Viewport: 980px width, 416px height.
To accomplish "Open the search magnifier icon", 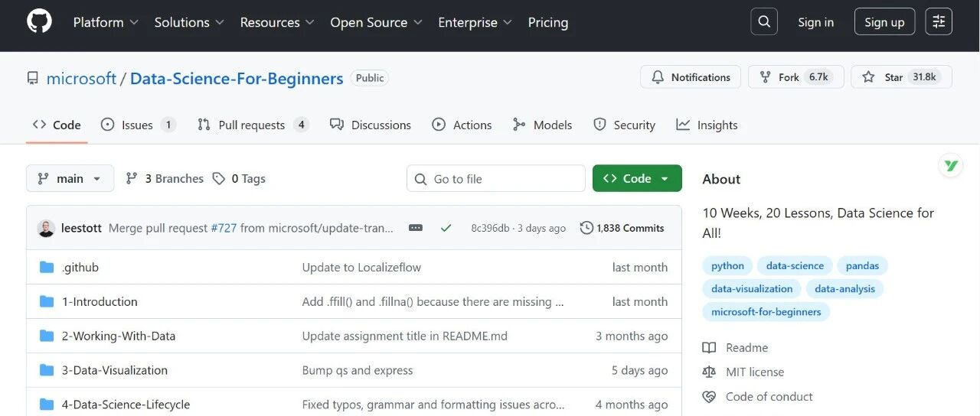I will click(764, 22).
